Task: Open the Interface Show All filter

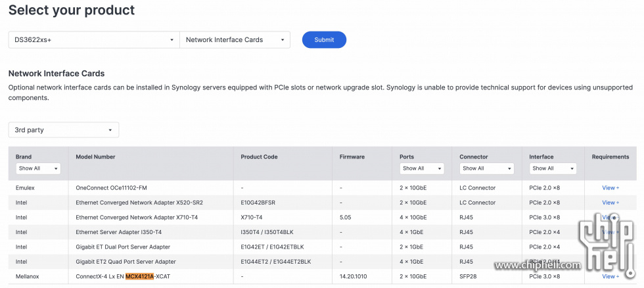Action: (x=553, y=168)
